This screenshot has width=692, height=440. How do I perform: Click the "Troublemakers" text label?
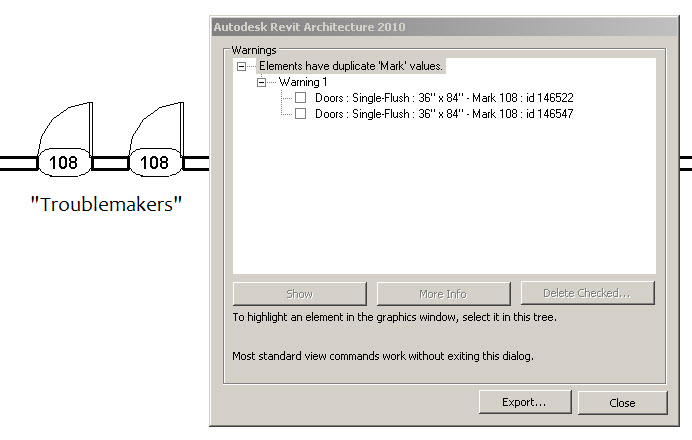pos(106,204)
